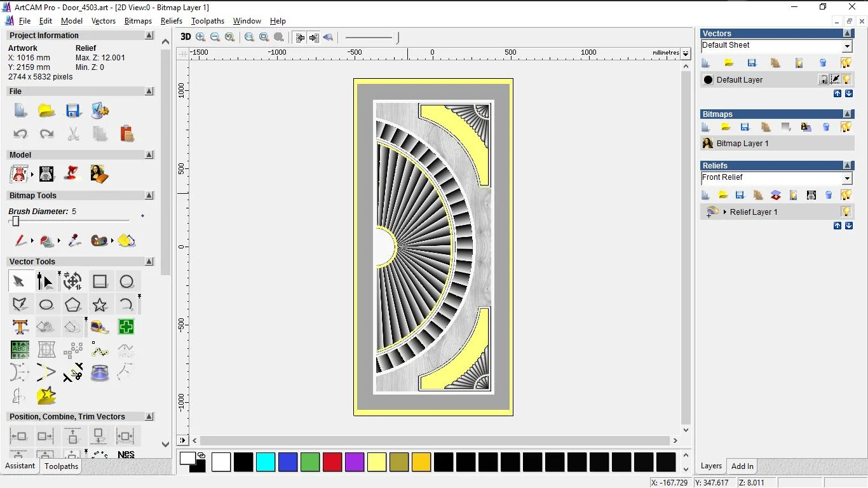Toggle lock on Default Layer
This screenshot has width=868, height=488.
pyautogui.click(x=823, y=79)
